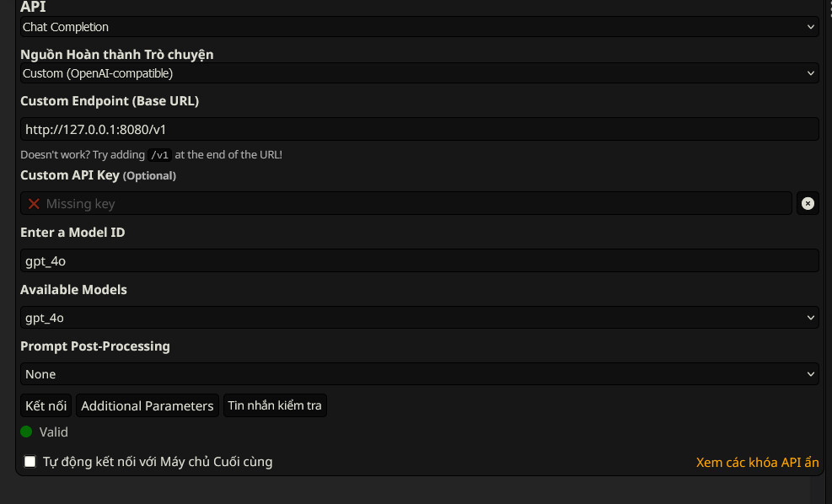Click into the Custom Endpoint URL field
Screen dimensions: 832x504
[419, 129]
